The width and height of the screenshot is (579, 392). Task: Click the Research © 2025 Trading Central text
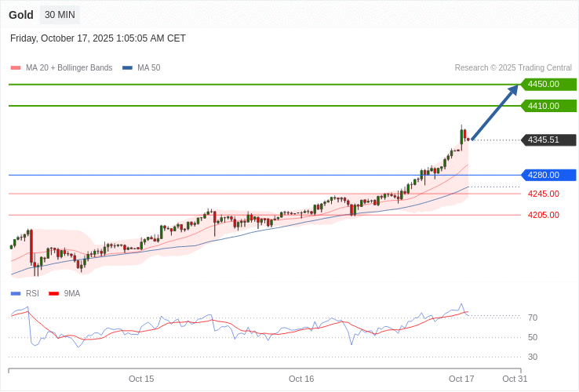pyautogui.click(x=513, y=68)
